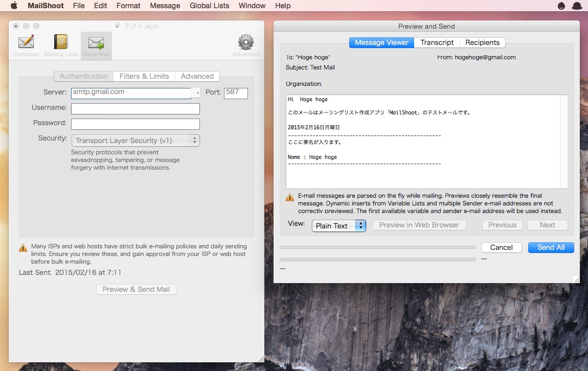Image resolution: width=588 pixels, height=371 pixels.
Task: Click the Server field with smtp.gmail.com
Action: (x=131, y=93)
